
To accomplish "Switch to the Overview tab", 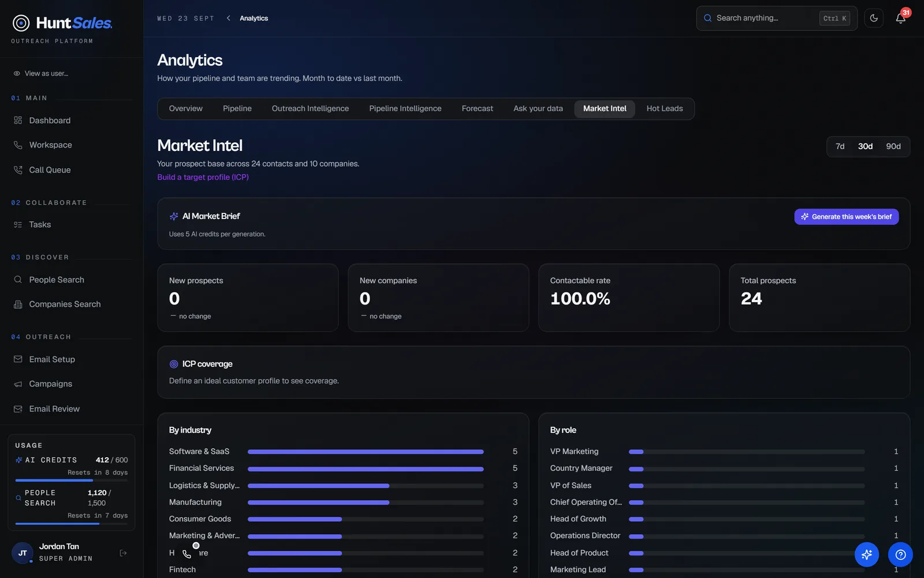I will pyautogui.click(x=186, y=109).
